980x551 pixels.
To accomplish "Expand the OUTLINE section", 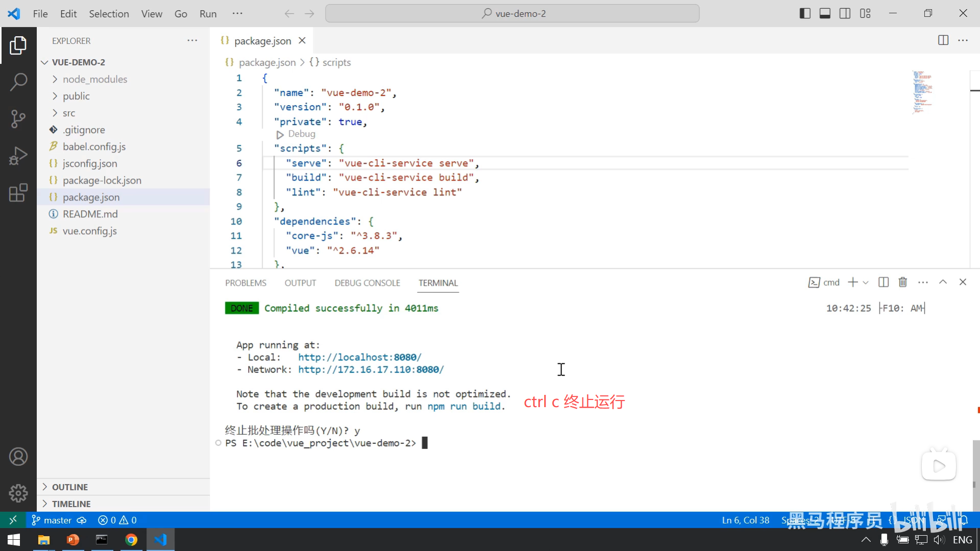I will (x=70, y=487).
